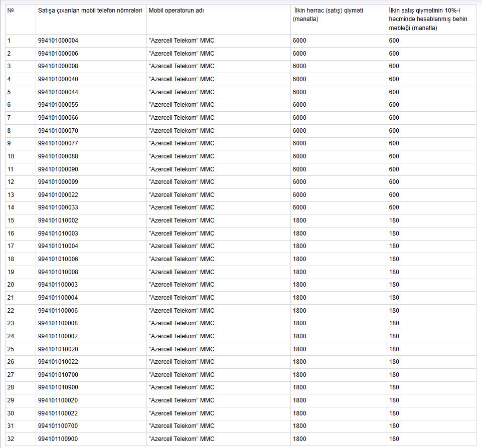Screen dimensions: 482x448
Task: Click the Azercell Telekom cell in row 20
Action: click(x=181, y=285)
